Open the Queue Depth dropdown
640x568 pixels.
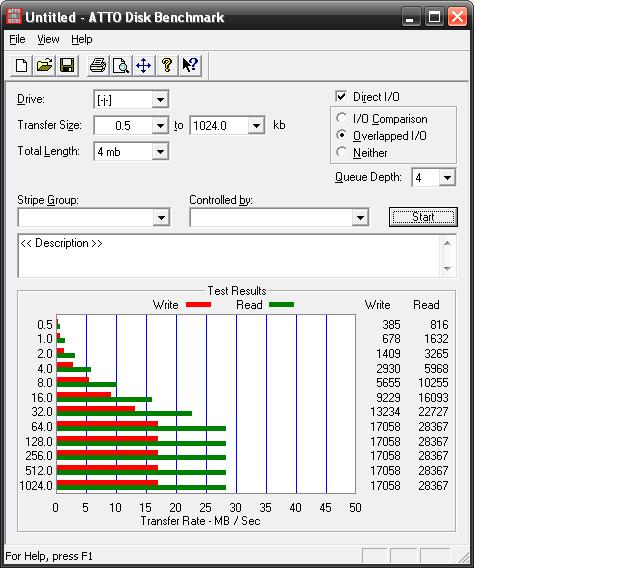[x=447, y=178]
